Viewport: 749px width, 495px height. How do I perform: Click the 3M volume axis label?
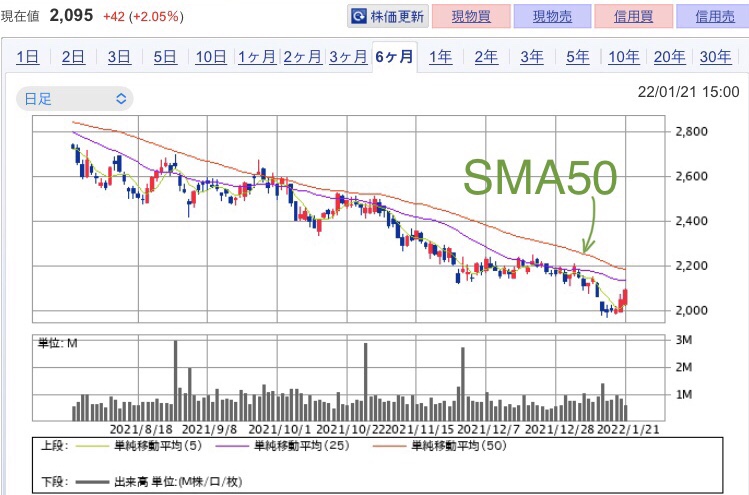click(x=684, y=340)
